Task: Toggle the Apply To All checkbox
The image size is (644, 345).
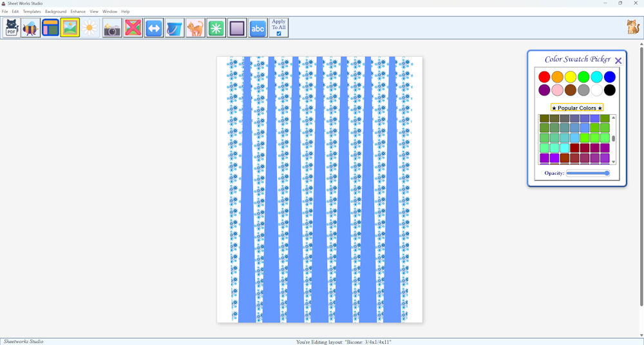Action: (279, 34)
